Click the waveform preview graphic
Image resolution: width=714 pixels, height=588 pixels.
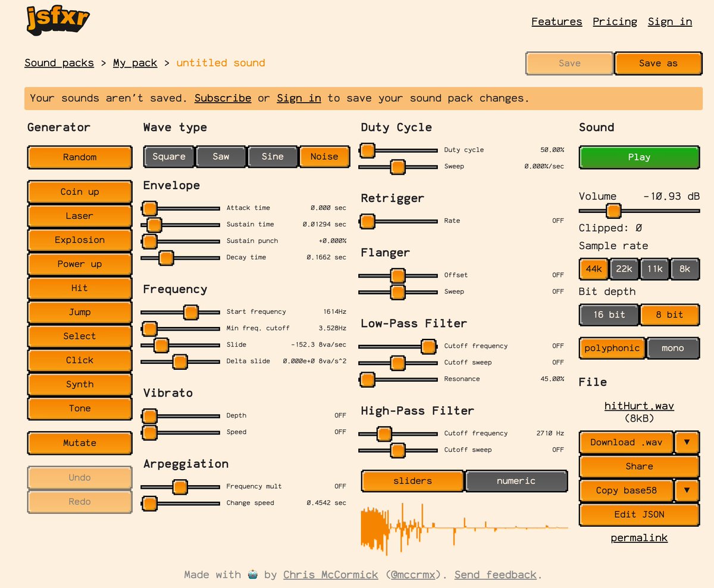[465, 528]
